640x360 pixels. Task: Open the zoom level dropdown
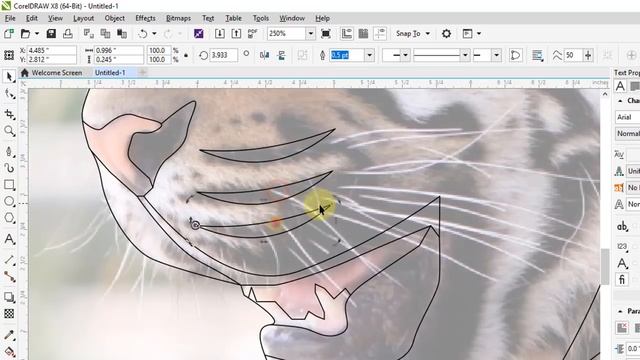pos(311,33)
